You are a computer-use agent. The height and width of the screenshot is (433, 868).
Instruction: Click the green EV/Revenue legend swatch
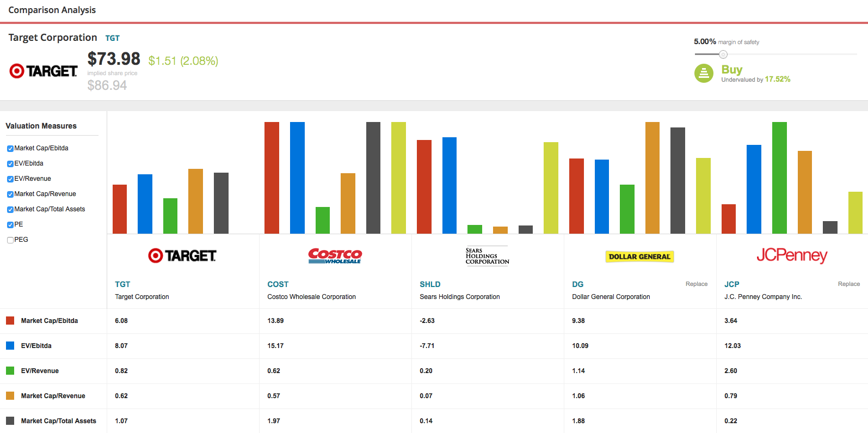[x=10, y=370]
